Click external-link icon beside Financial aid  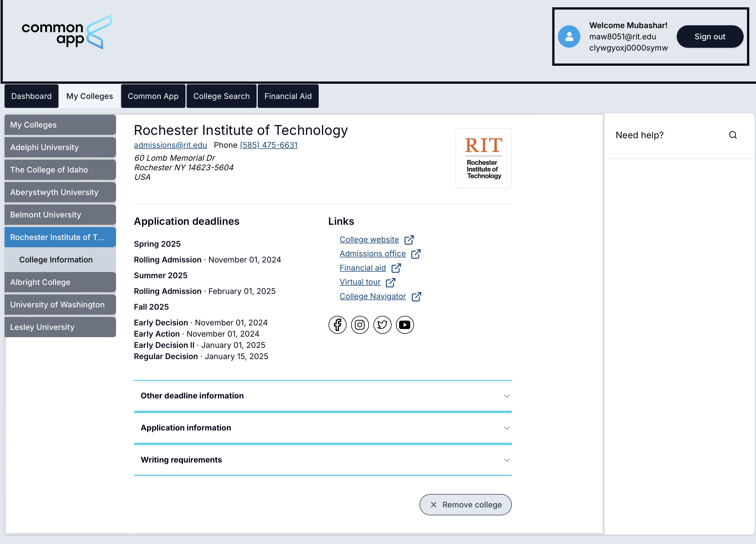click(396, 268)
